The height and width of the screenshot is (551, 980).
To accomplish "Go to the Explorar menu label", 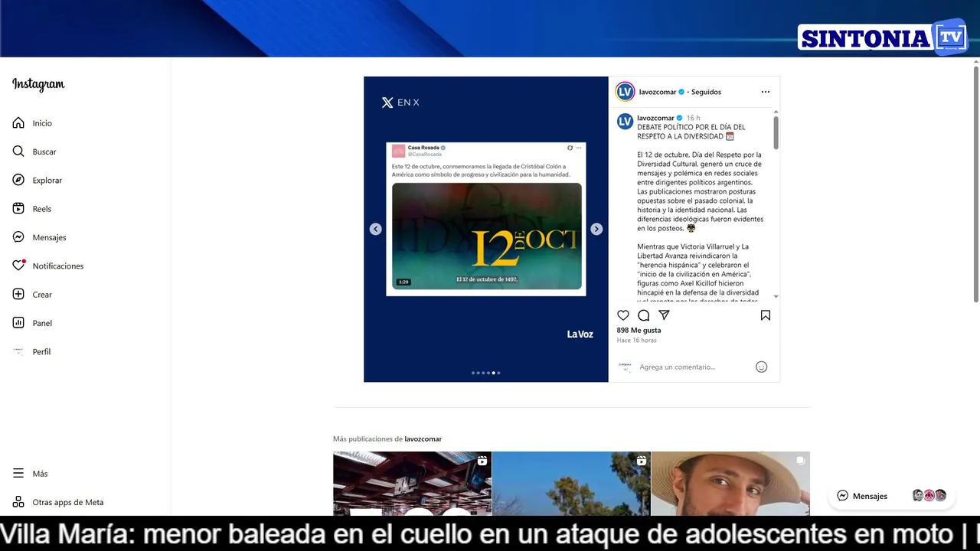I will (x=47, y=181).
